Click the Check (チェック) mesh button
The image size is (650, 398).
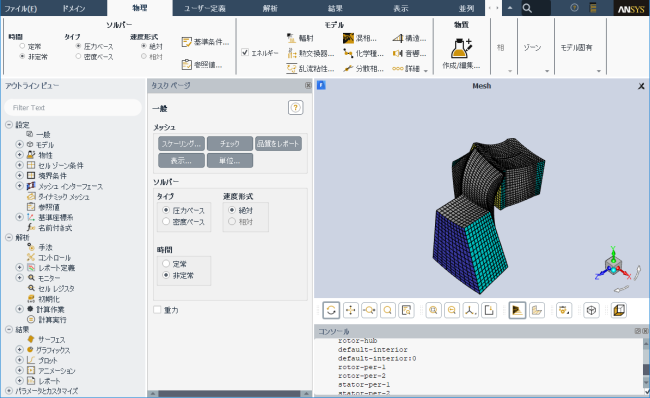[230, 144]
